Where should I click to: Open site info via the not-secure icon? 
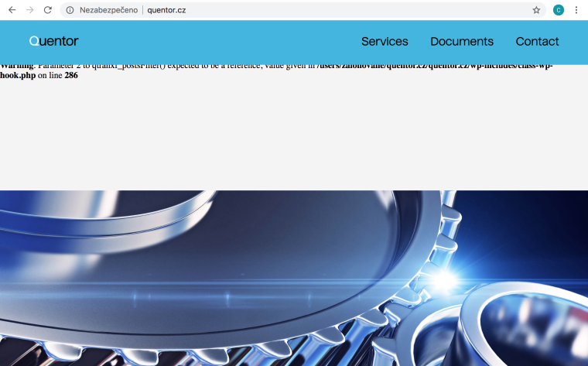tap(70, 10)
